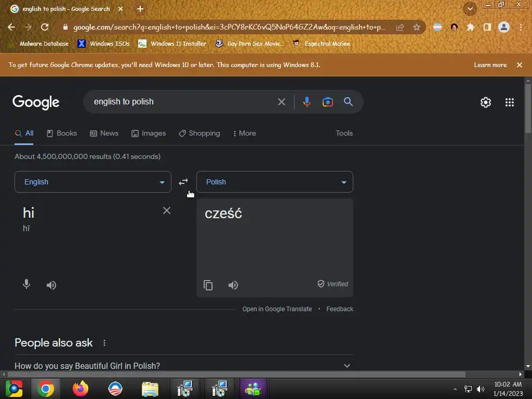Click the volume icon in system tray
Screen dimensions: 532x399
click(x=481, y=389)
